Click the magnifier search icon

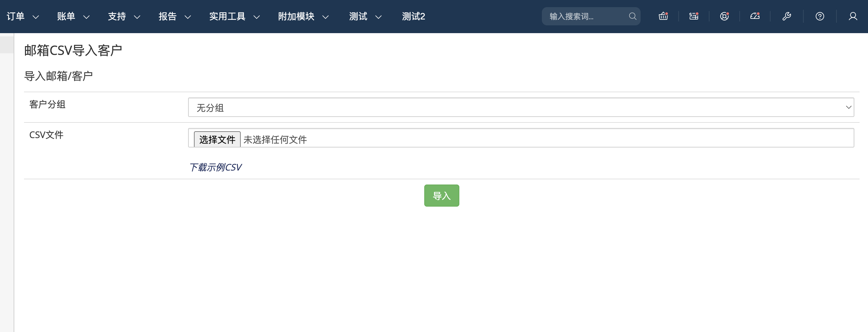[632, 16]
